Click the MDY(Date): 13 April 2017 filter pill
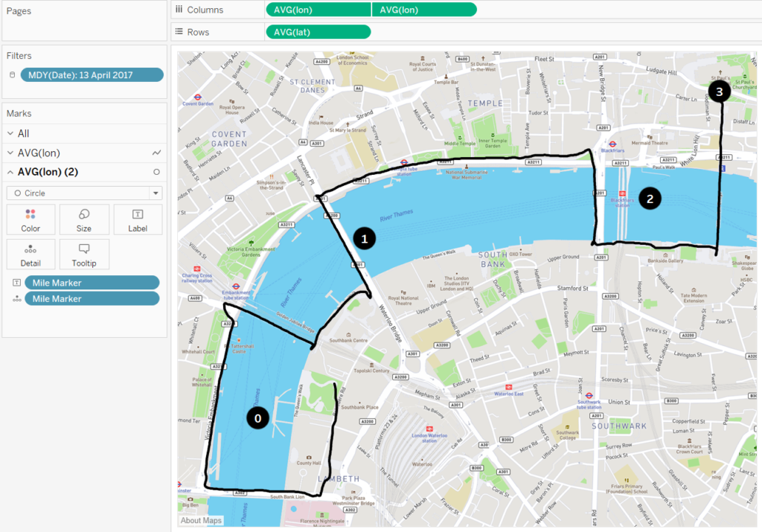Image resolution: width=762 pixels, height=532 pixels. [92, 75]
